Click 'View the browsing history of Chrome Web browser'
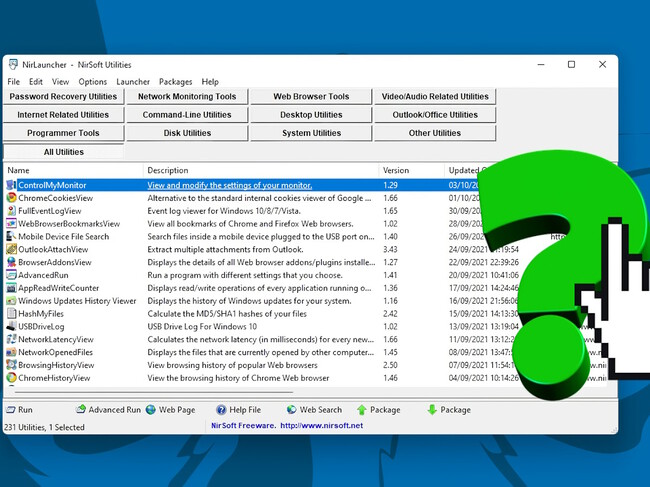This screenshot has width=650, height=487. [x=238, y=378]
